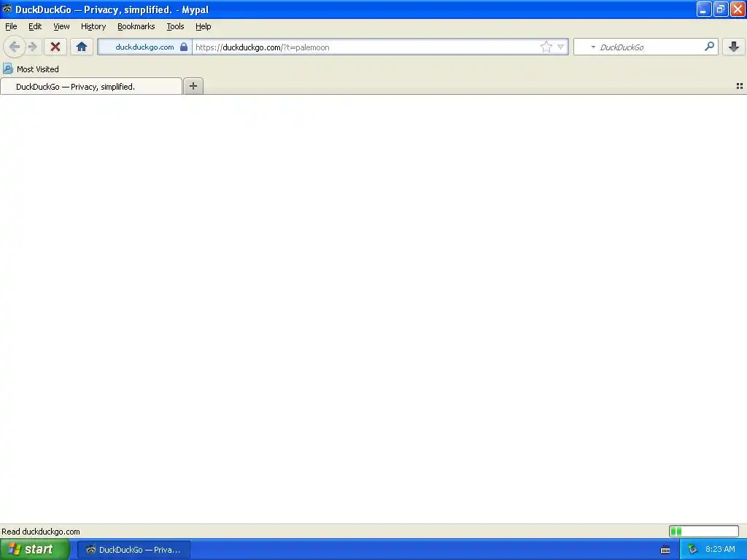The width and height of the screenshot is (747, 560).
Task: Open a new tab with plus button
Action: pos(193,86)
